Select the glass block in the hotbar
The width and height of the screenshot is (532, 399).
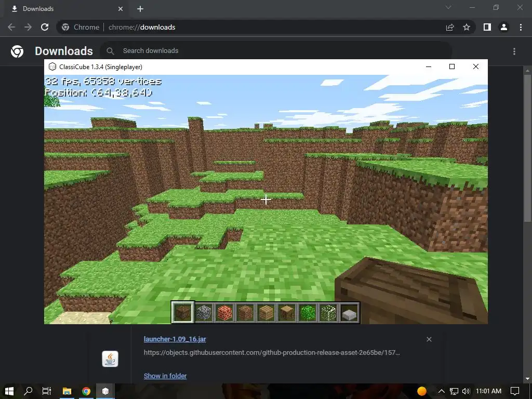[x=328, y=312]
